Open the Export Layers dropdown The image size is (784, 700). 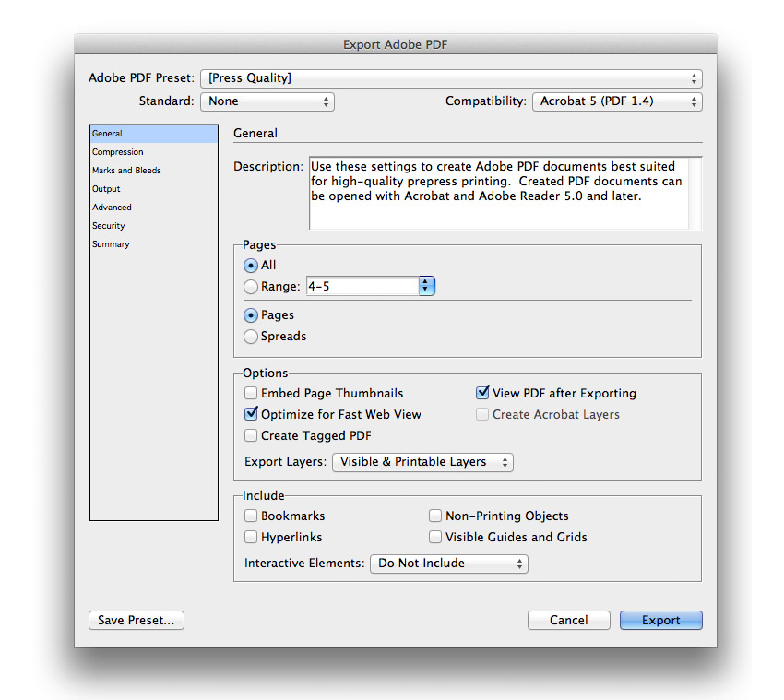click(422, 462)
